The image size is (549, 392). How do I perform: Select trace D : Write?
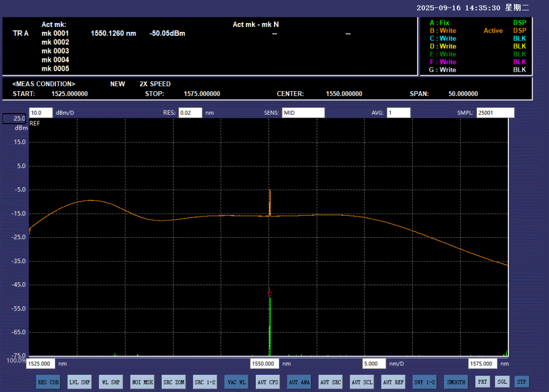[x=443, y=46]
